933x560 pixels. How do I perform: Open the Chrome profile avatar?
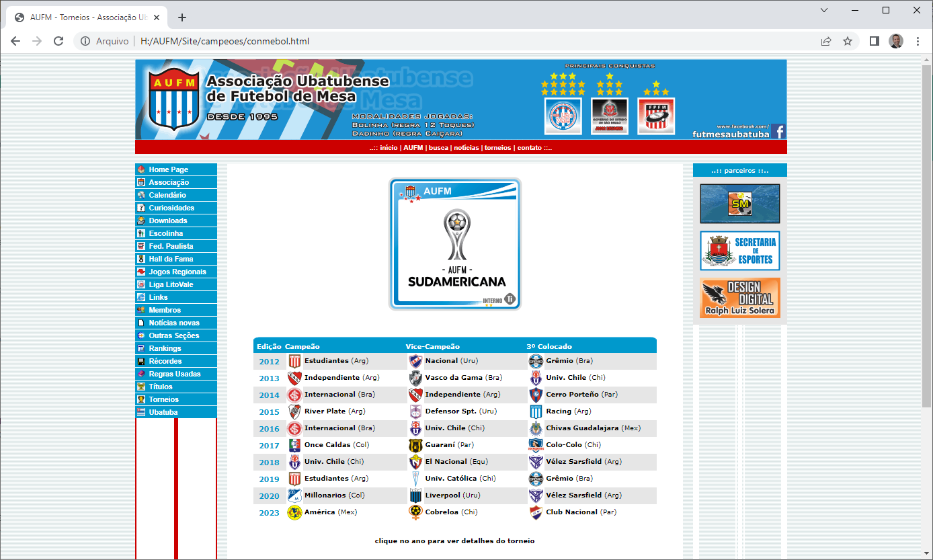click(896, 41)
